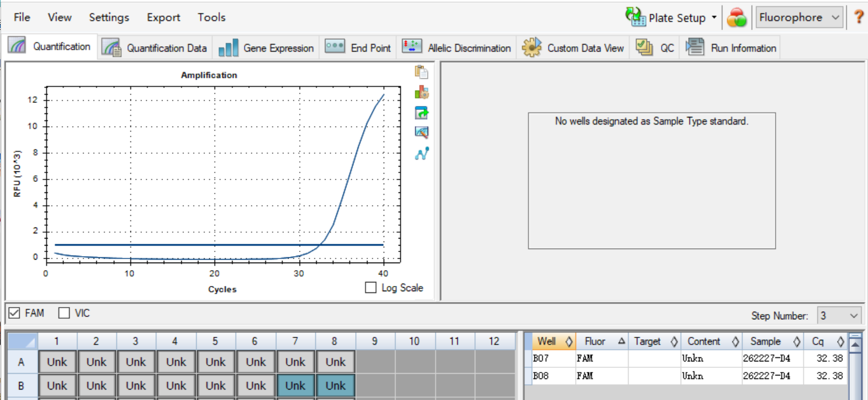Image resolution: width=868 pixels, height=400 pixels.
Task: Open the Export menu
Action: [164, 18]
